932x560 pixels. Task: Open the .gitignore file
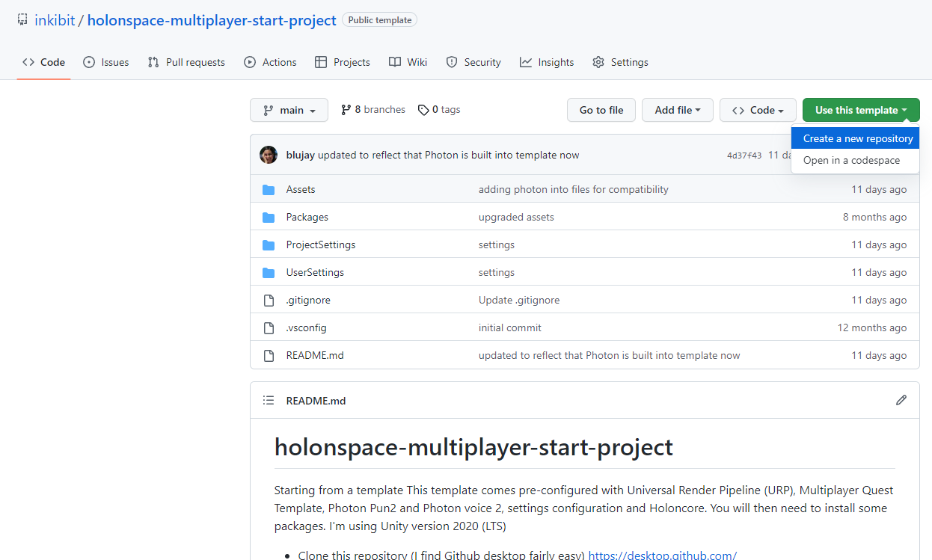point(308,300)
